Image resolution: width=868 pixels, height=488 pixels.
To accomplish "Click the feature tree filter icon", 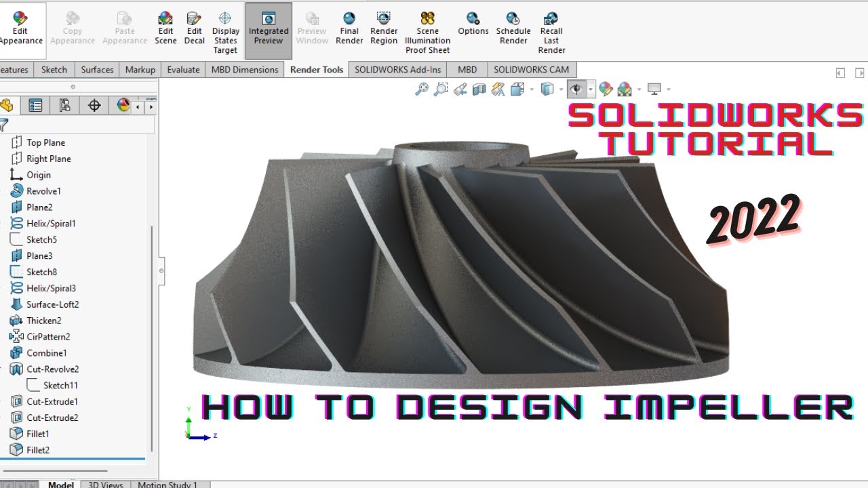I will point(3,125).
